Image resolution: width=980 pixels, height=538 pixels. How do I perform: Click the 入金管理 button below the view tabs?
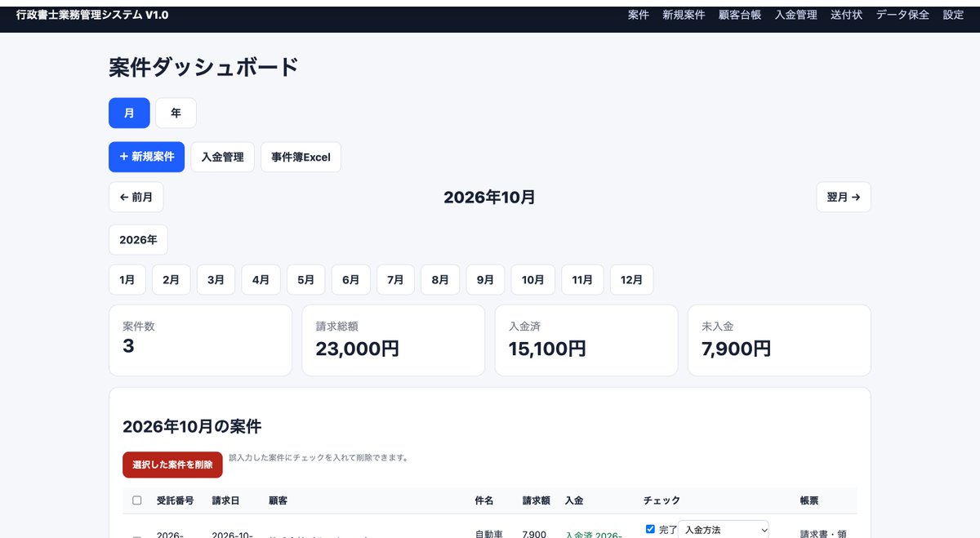[223, 157]
